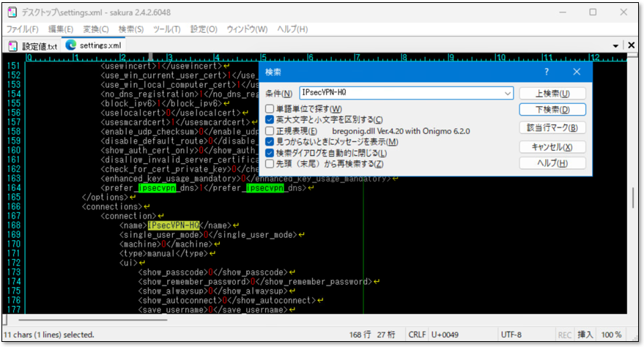Image resolution: width=644 pixels, height=347 pixels.
Task: Close the 検索 dialog with its X icon
Action: pyautogui.click(x=577, y=72)
